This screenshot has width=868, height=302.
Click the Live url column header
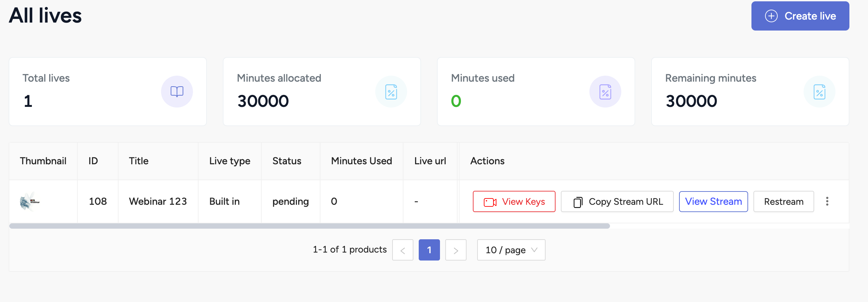[430, 161]
